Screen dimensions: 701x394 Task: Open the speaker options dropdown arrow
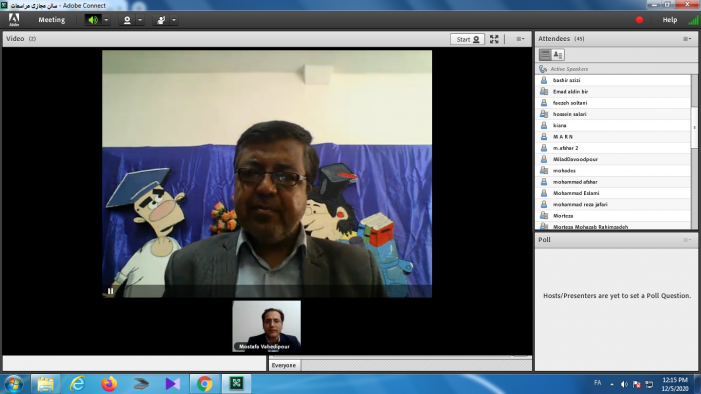pyautogui.click(x=106, y=20)
